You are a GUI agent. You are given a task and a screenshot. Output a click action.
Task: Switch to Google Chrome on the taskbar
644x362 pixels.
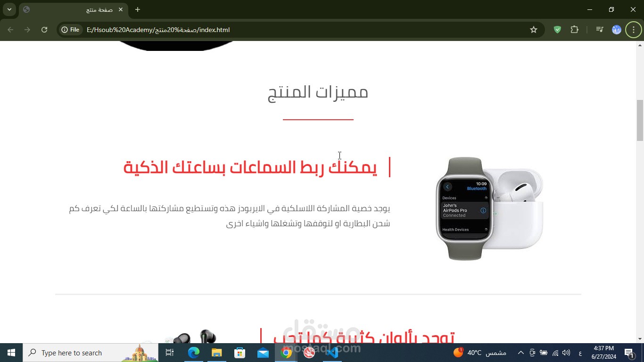[286, 353]
